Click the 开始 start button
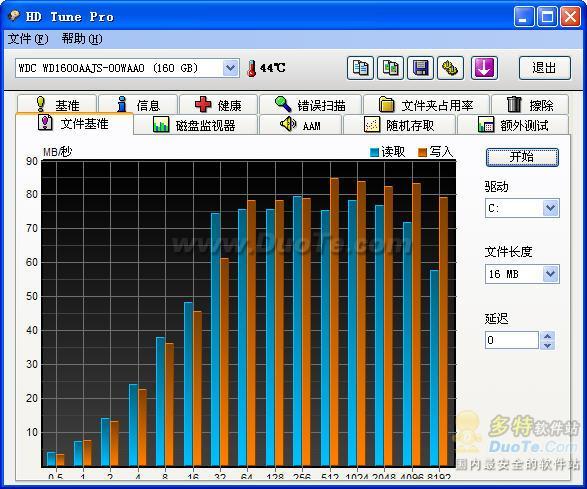Viewport: 587px width, 489px height. tap(522, 157)
